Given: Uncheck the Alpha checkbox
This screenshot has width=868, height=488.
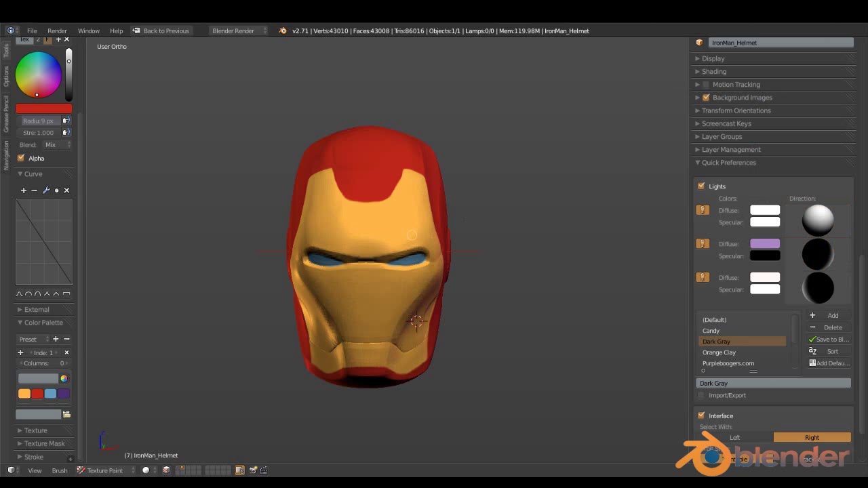Looking at the screenshot, I should pos(21,158).
